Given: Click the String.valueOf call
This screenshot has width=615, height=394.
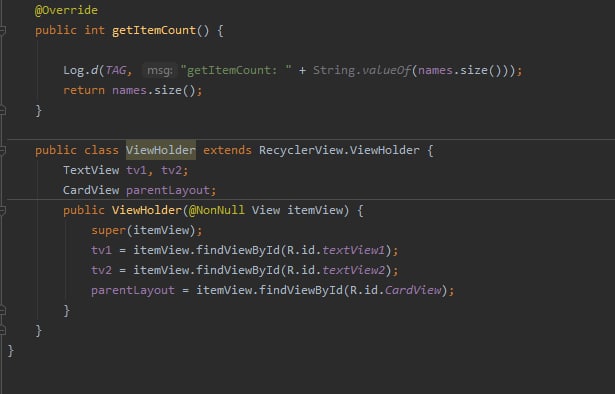Looking at the screenshot, I should coord(361,70).
